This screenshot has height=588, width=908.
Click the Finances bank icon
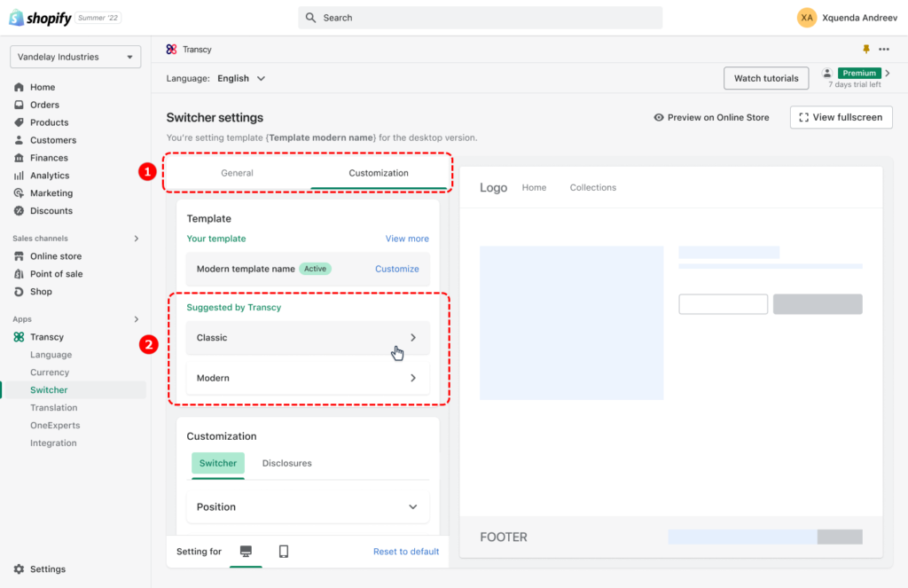20,158
